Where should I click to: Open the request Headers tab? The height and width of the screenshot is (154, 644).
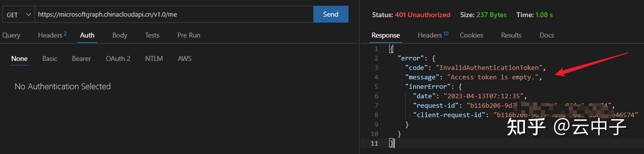pos(52,35)
